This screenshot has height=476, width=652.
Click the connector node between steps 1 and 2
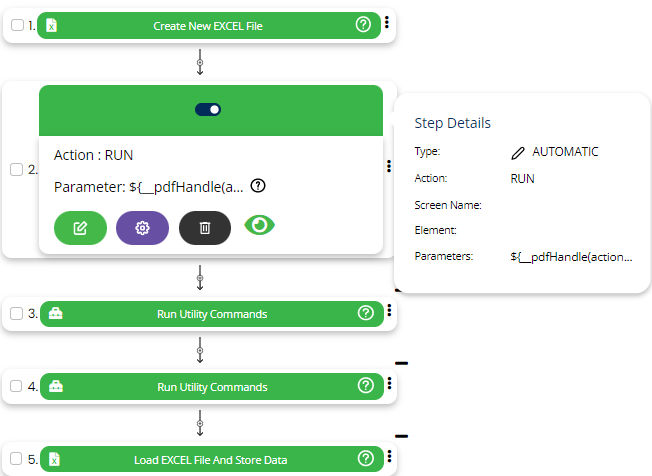tap(200, 63)
